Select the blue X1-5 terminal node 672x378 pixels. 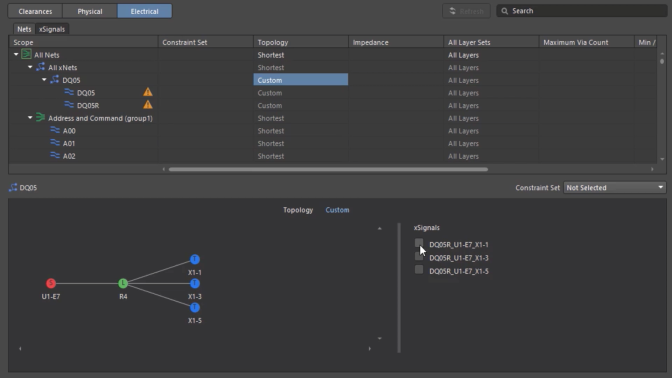pyautogui.click(x=195, y=307)
